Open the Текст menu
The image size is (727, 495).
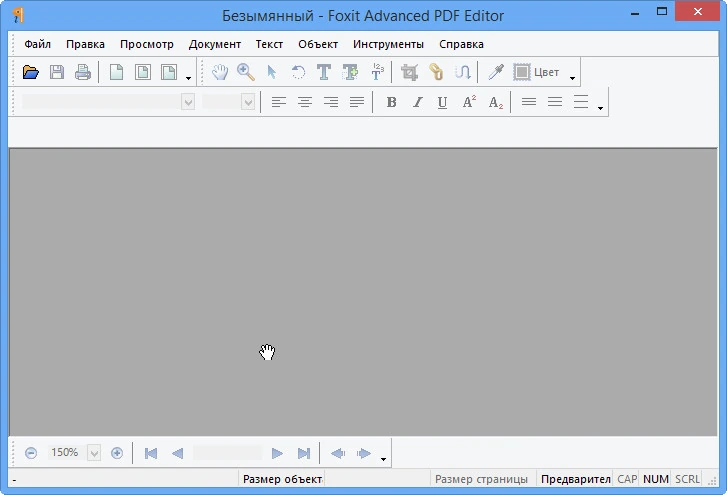coord(269,44)
